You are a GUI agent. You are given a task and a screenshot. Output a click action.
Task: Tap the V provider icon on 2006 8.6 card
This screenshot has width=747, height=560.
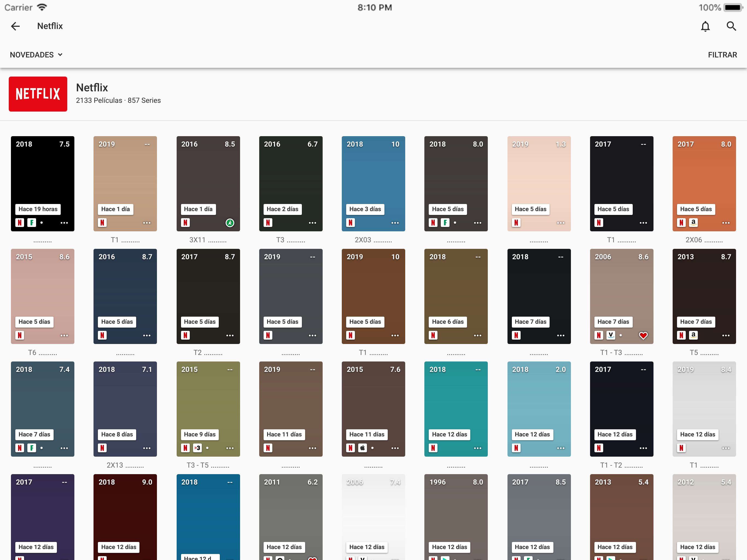[611, 335]
